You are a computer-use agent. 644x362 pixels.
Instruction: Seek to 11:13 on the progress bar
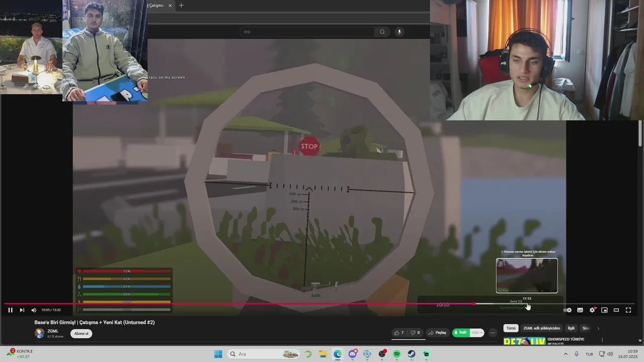[527, 304]
